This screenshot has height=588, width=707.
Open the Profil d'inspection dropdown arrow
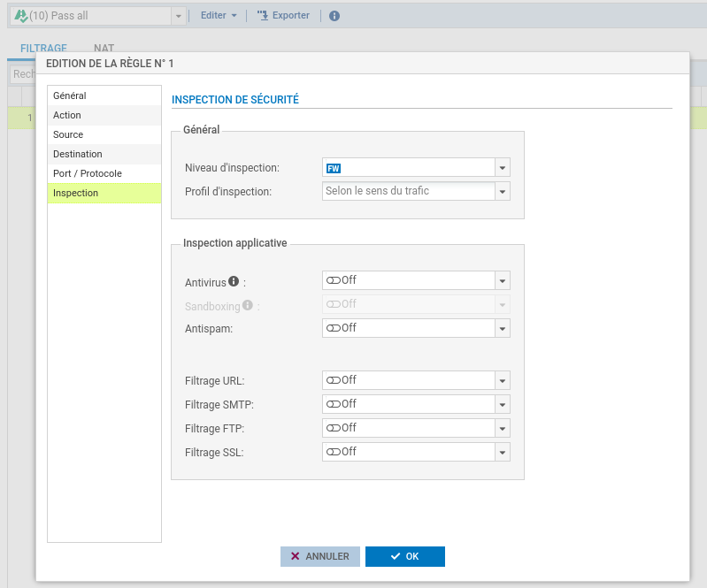tap(502, 191)
